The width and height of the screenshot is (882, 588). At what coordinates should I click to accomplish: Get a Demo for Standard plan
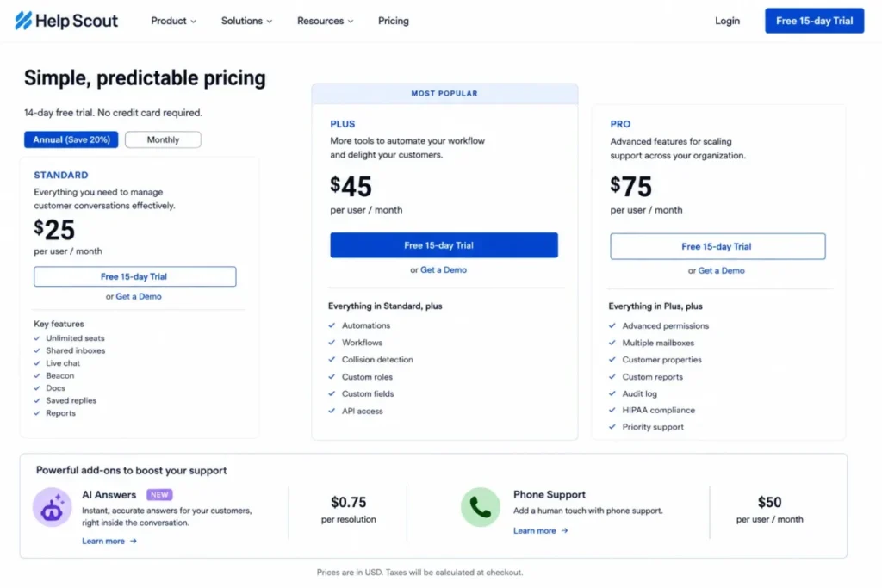tap(139, 296)
